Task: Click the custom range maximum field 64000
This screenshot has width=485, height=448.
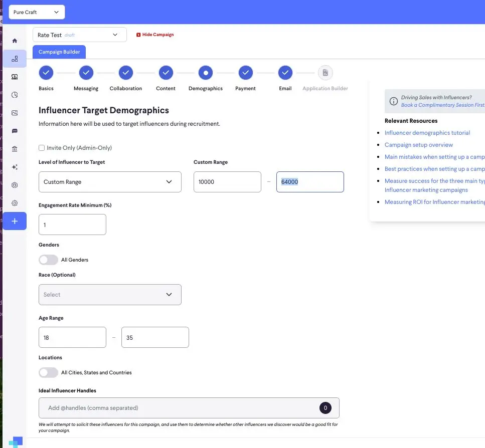Action: [x=310, y=182]
